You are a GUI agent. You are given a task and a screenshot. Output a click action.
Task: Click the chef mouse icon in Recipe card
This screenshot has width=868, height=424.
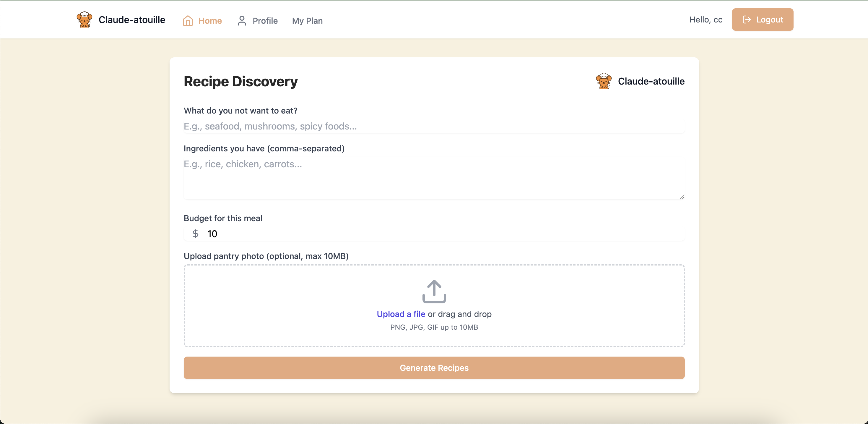[604, 81]
